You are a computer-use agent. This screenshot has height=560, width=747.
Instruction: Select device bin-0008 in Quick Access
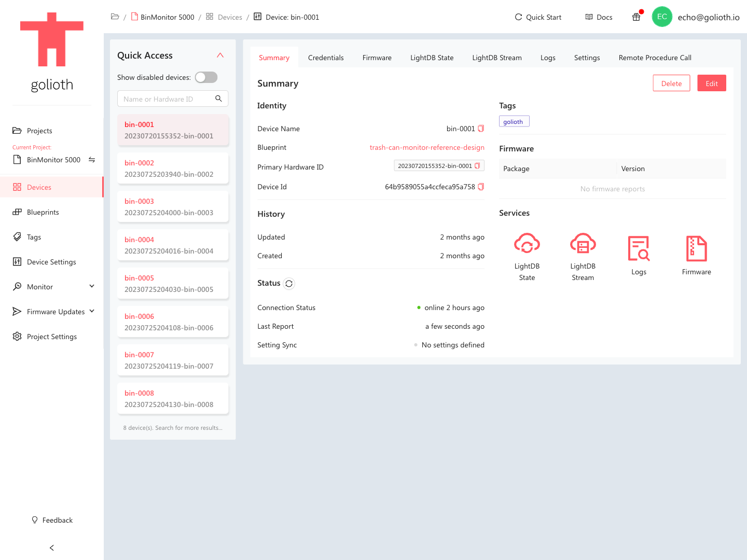[173, 399]
